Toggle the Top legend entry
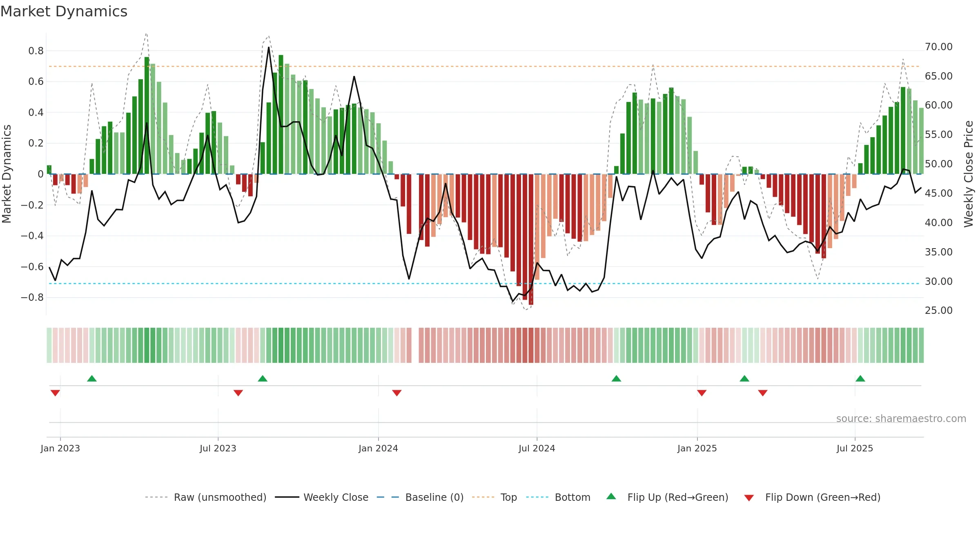This screenshot has width=980, height=551. coord(494,497)
